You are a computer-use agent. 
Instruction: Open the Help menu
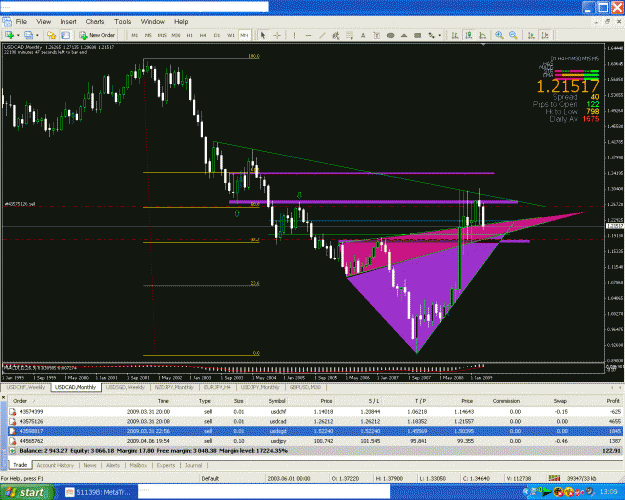click(x=181, y=22)
